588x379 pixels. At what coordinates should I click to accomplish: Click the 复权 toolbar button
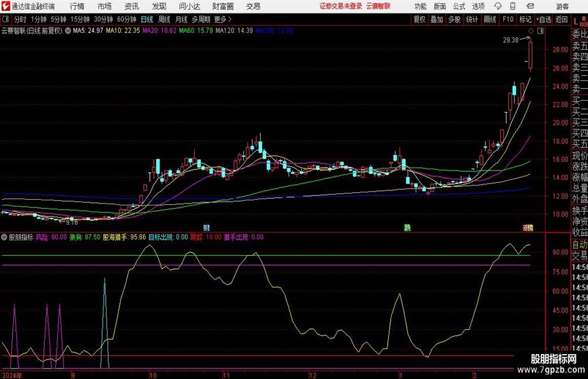(419, 19)
